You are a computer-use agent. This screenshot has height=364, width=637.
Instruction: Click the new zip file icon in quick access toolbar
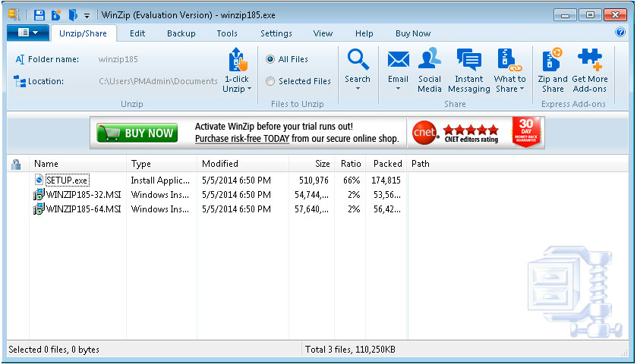(55, 15)
